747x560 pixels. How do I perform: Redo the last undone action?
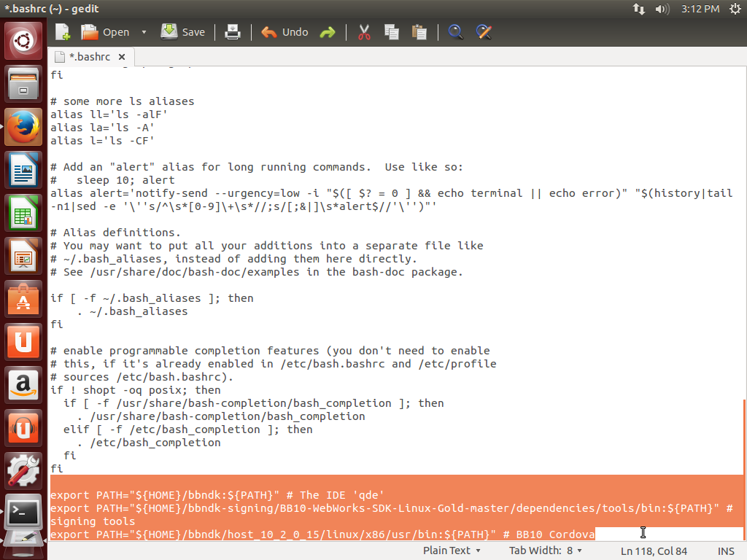(x=328, y=32)
